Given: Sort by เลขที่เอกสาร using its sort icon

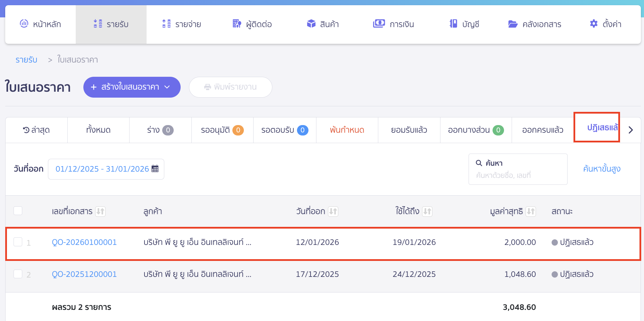Looking at the screenshot, I should tap(100, 211).
